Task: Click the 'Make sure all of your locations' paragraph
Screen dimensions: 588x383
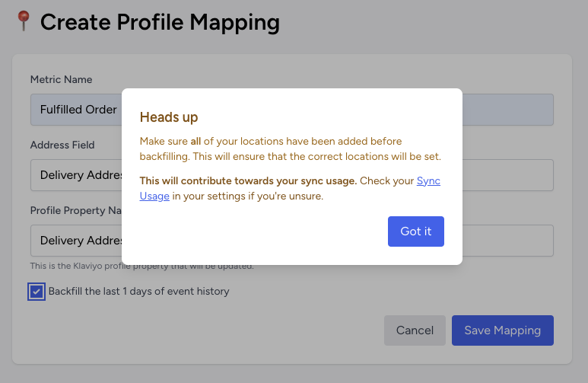Action: [x=291, y=148]
